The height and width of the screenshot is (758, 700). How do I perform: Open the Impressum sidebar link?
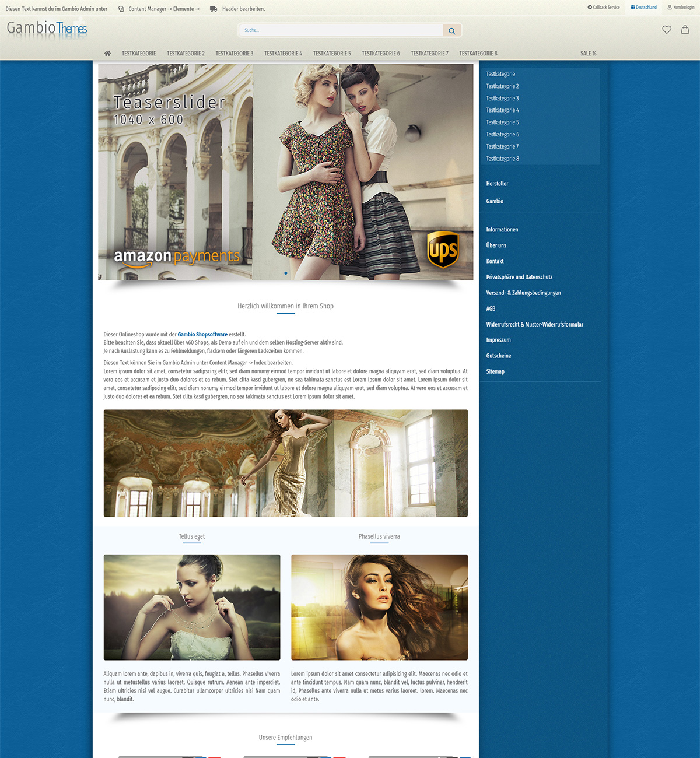[498, 340]
